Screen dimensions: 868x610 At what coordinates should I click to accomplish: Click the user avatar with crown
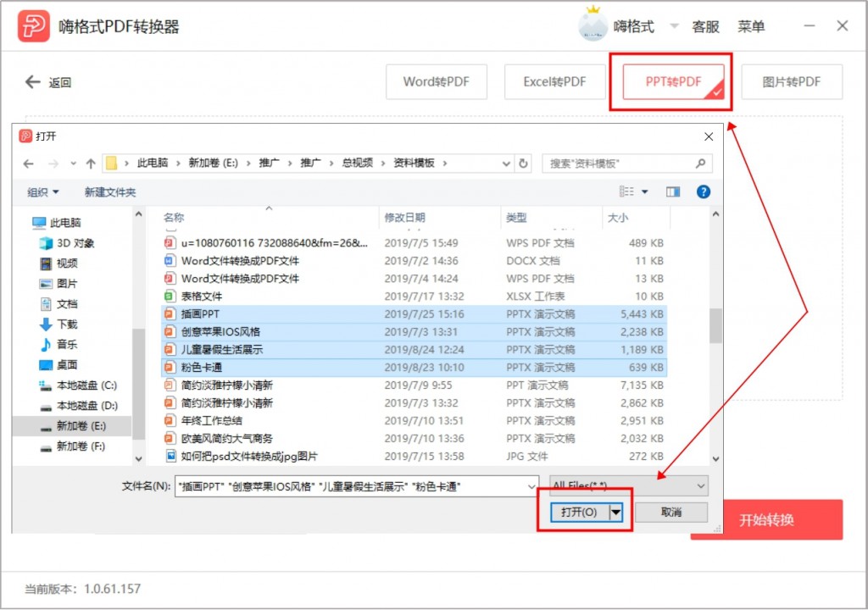tap(593, 25)
